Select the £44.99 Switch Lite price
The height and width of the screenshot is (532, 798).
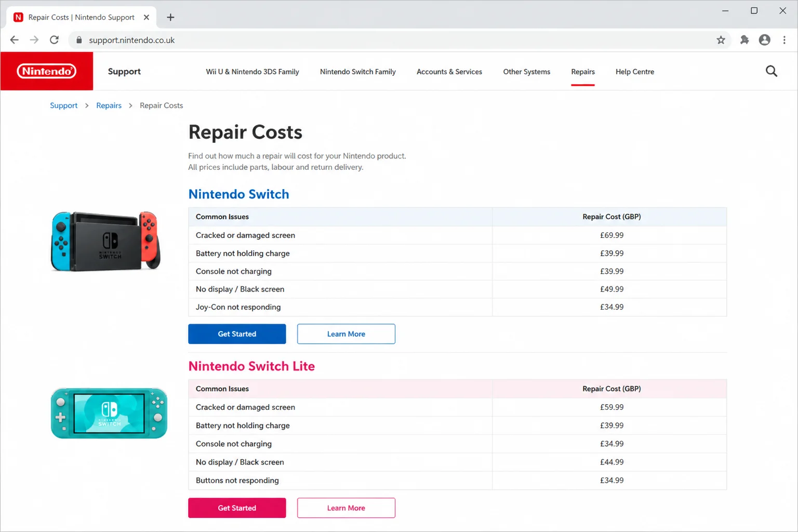(611, 462)
